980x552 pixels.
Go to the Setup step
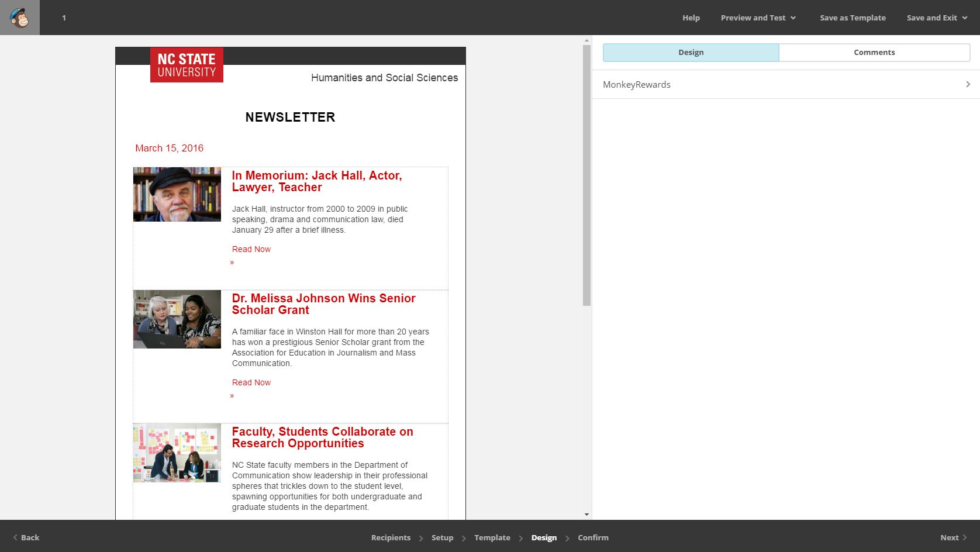(442, 537)
